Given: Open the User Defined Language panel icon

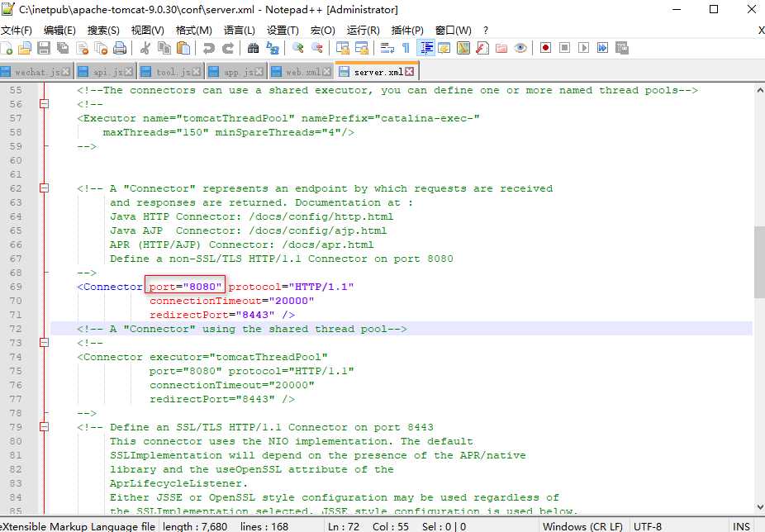Looking at the screenshot, I should 444,48.
